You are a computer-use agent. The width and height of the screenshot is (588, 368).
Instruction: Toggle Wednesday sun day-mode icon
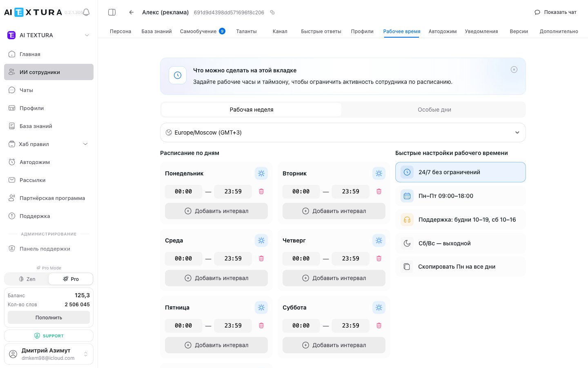[x=261, y=240]
